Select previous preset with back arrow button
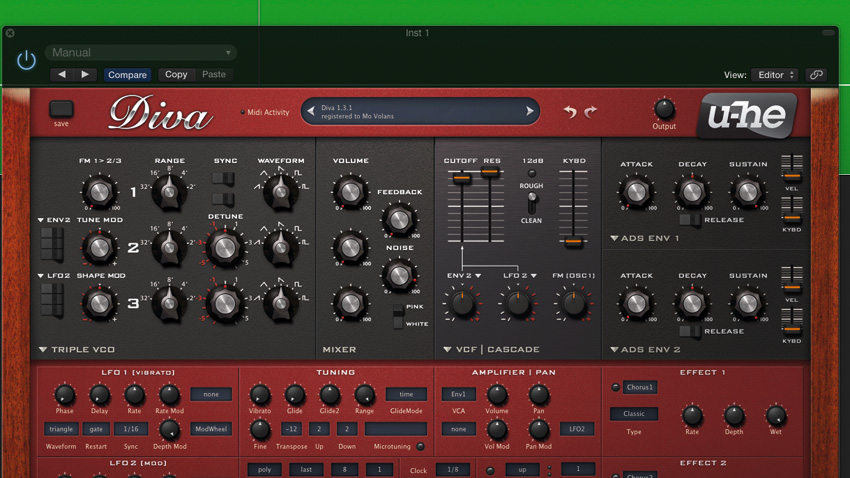The height and width of the screenshot is (478, 850). point(62,74)
